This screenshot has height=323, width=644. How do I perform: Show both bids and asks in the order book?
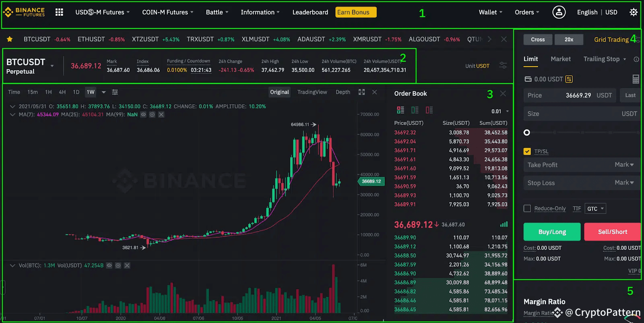coord(400,110)
